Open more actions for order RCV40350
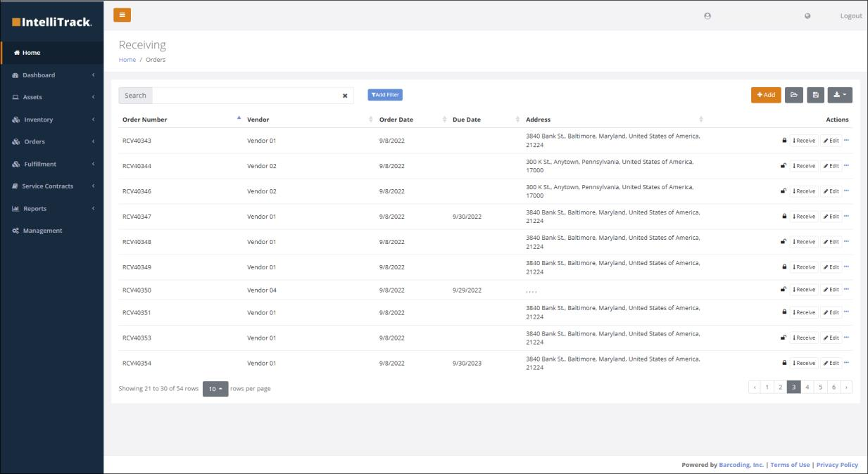Screen dimensions: 868x474 847,289
